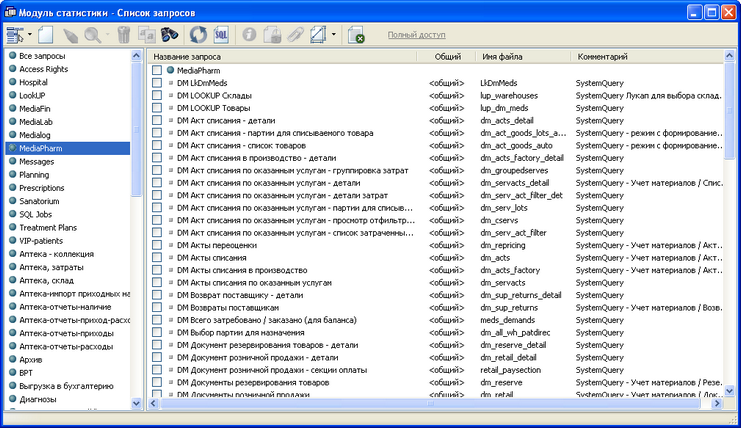This screenshot has width=741, height=428.
Task: Click the globe icon beside 'Messages'
Action: click(x=13, y=161)
